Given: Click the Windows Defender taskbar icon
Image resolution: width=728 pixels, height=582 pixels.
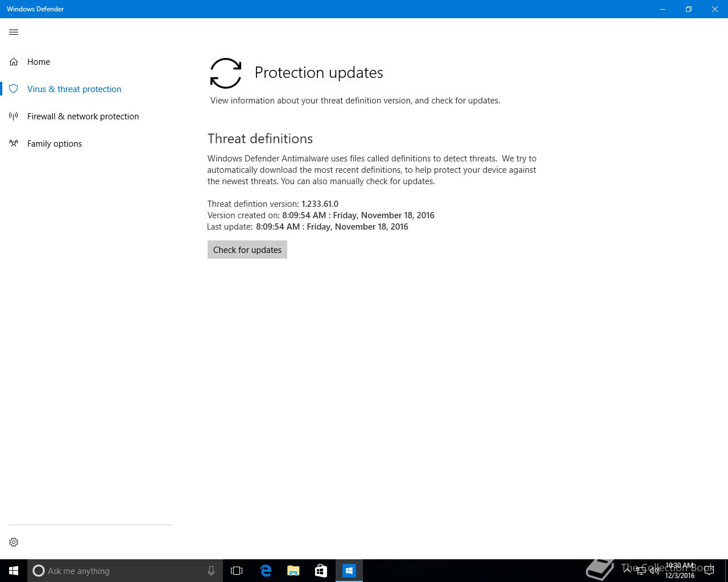Looking at the screenshot, I should (x=349, y=571).
